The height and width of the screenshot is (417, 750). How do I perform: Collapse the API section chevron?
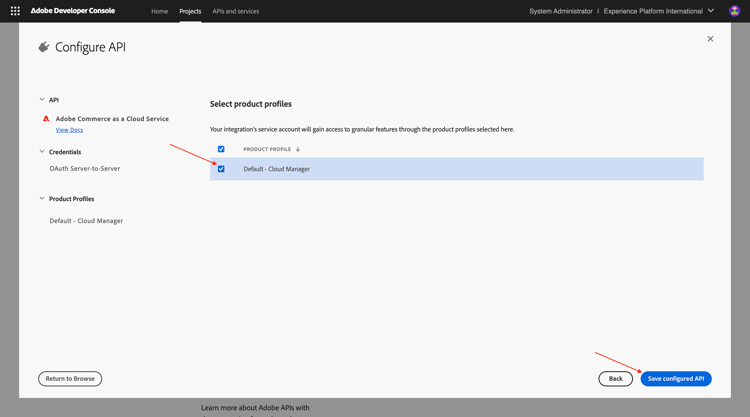point(42,99)
